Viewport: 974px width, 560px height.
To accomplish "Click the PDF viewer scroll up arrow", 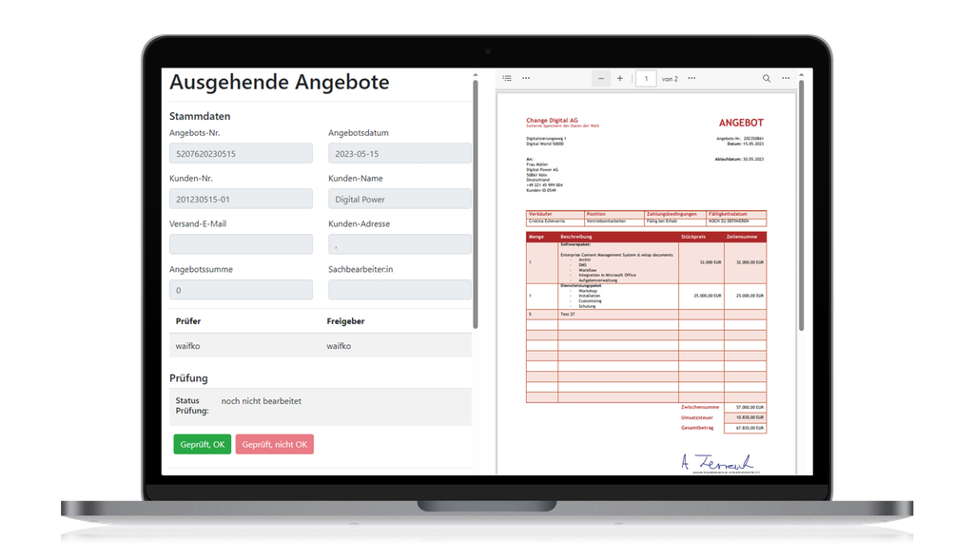I will [801, 75].
